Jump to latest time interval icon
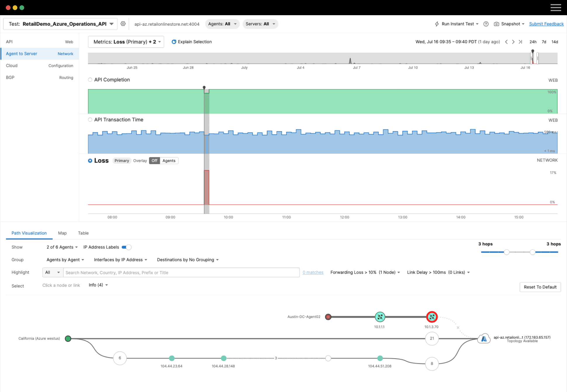Image resolution: width=567 pixels, height=392 pixels. [x=521, y=42]
